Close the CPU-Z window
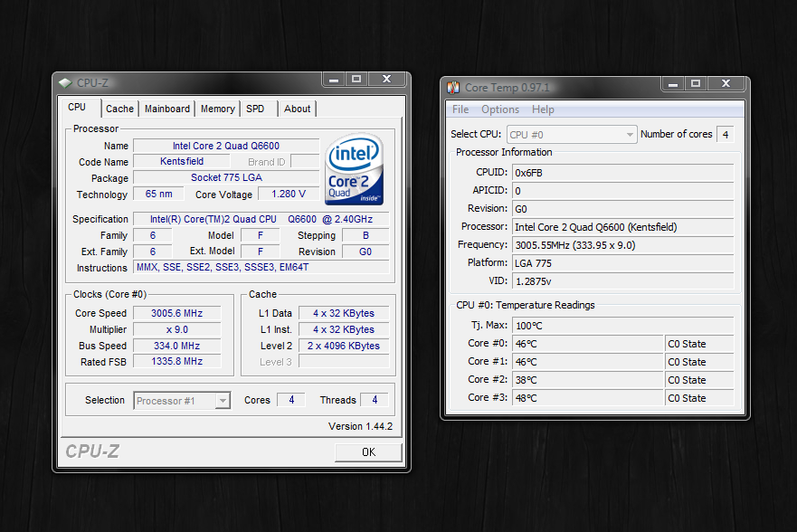797x532 pixels. 387,80
